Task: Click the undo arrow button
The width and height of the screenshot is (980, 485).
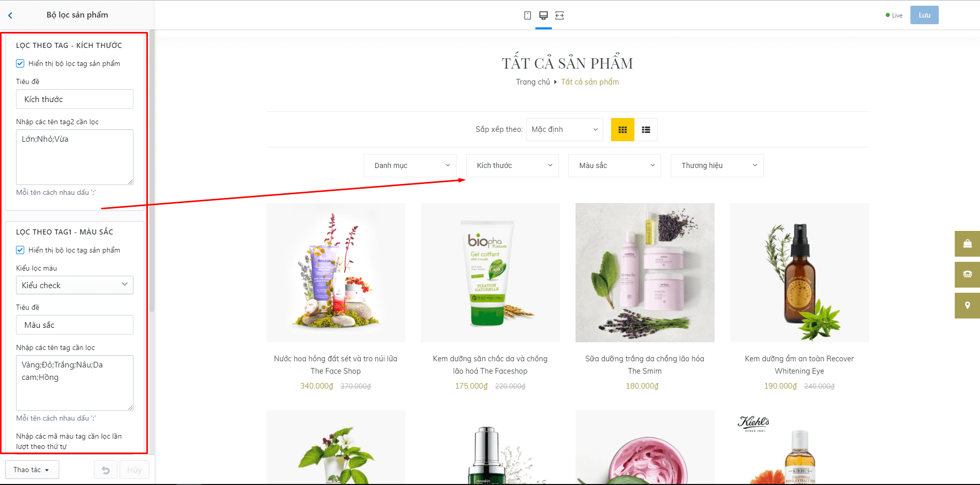Action: 106,470
